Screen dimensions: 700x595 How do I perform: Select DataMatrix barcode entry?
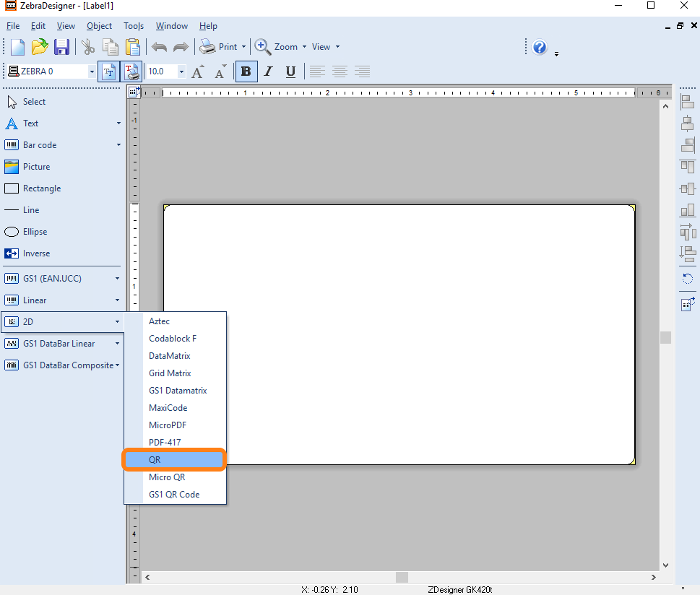coord(169,356)
